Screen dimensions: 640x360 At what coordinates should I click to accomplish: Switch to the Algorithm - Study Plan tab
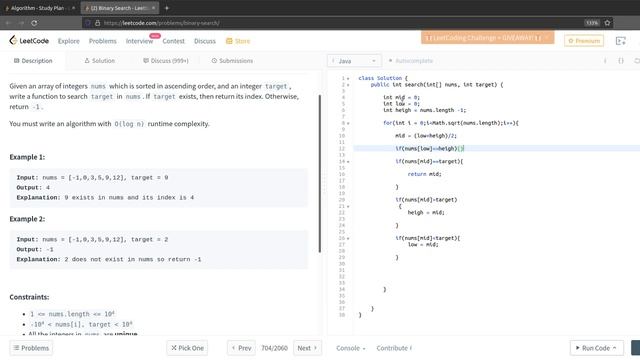39,8
